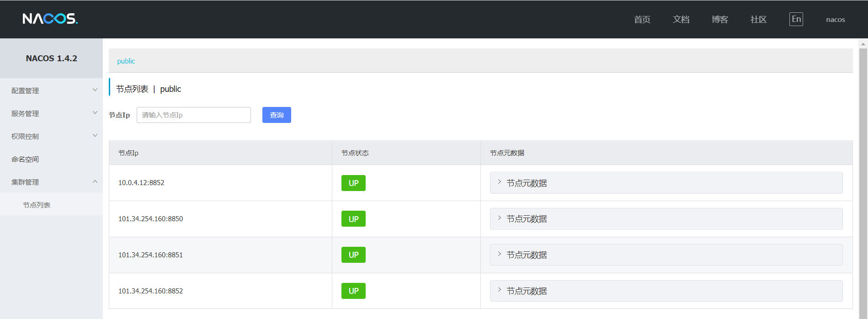Viewport: 868px width, 319px height.
Task: Expand 节点元数据 for 101.34.254.160:8851
Action: pos(666,255)
